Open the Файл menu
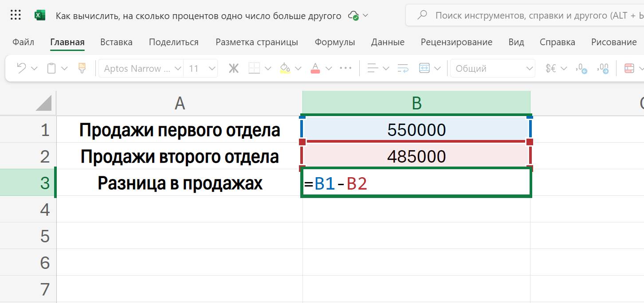The height and width of the screenshot is (303, 644). pyautogui.click(x=23, y=42)
